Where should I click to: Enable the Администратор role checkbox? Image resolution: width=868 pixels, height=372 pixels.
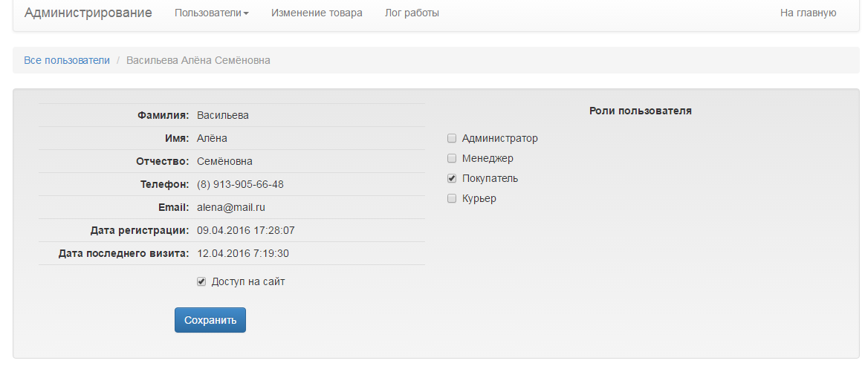coord(452,138)
